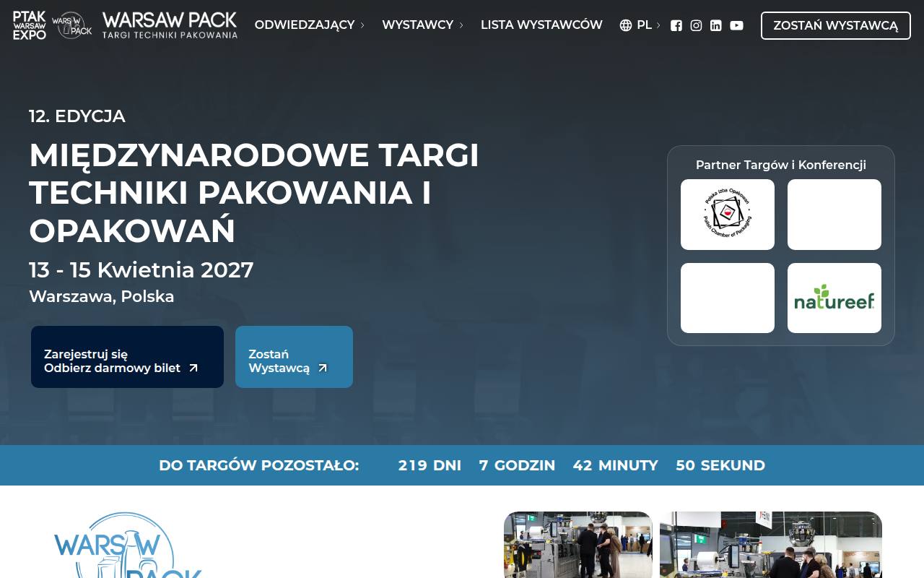Image resolution: width=924 pixels, height=578 pixels.
Task: Open the Polska Izba Opakowań partner logo
Action: [x=728, y=215]
